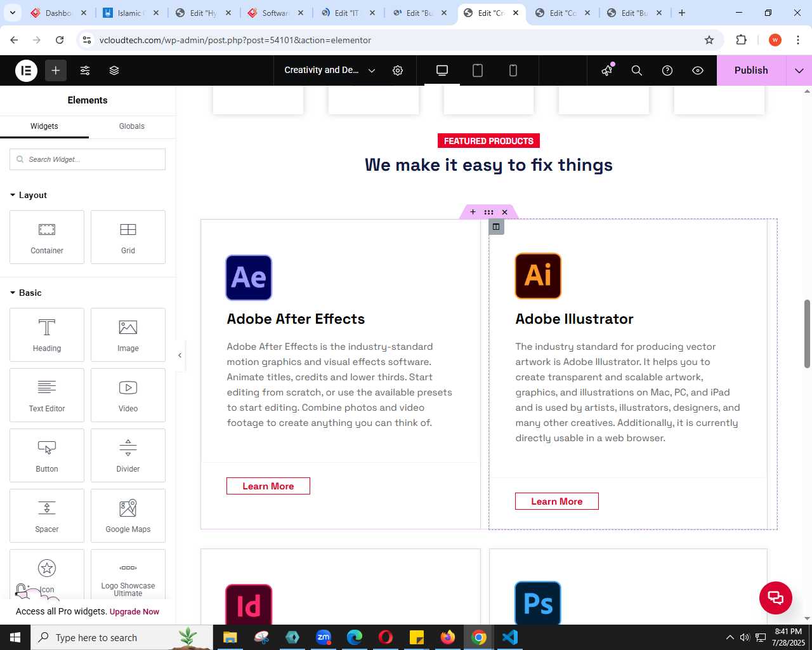Viewport: 812px width, 650px height.
Task: Open the Help question mark icon
Action: tap(667, 70)
